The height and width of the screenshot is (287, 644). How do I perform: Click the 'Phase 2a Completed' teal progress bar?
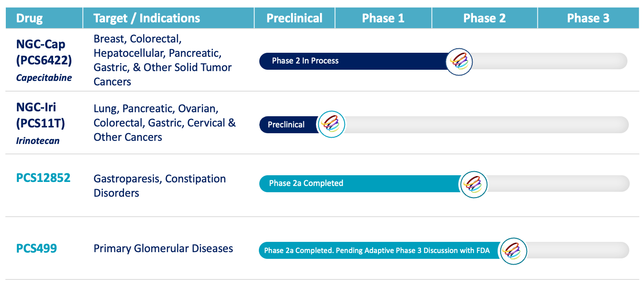point(306,183)
